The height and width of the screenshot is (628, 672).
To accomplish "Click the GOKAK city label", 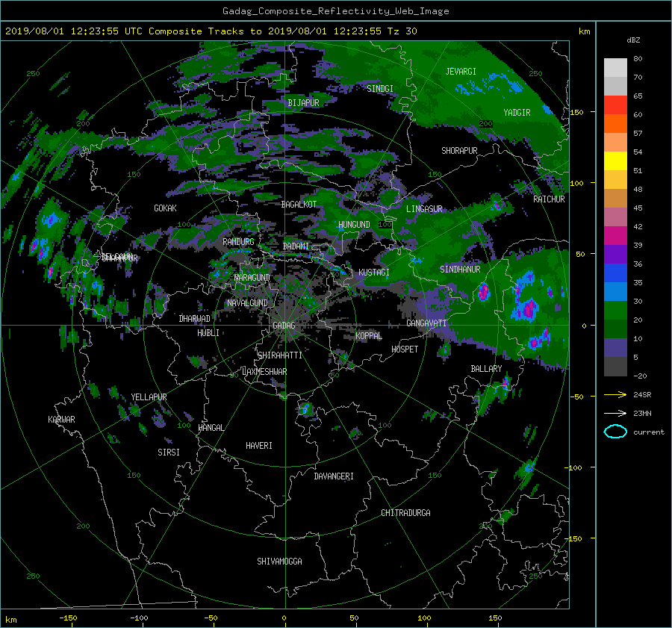I will pos(166,208).
